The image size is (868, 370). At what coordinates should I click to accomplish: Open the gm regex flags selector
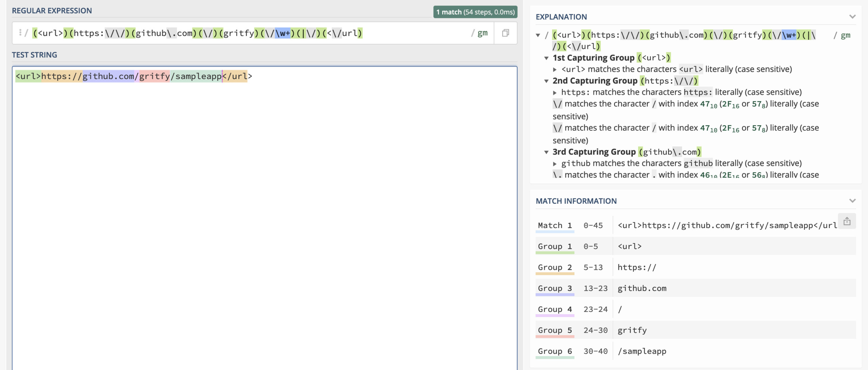(482, 33)
